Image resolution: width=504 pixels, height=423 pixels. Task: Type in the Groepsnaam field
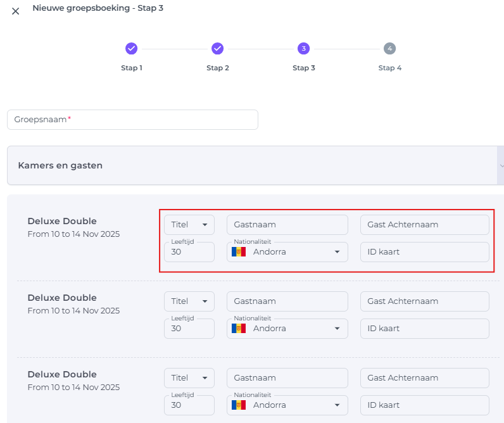pyautogui.click(x=132, y=120)
